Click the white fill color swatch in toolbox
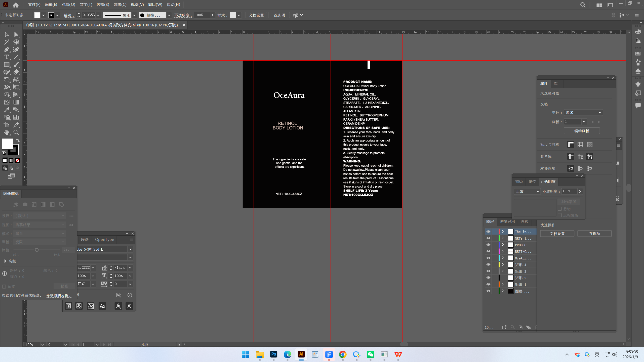 click(8, 144)
